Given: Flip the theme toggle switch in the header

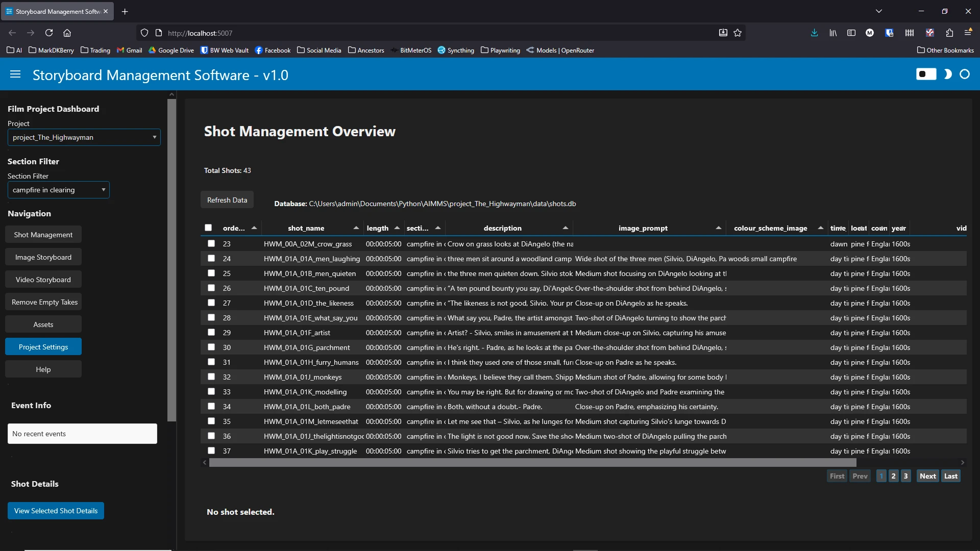Looking at the screenshot, I should click(x=925, y=74).
